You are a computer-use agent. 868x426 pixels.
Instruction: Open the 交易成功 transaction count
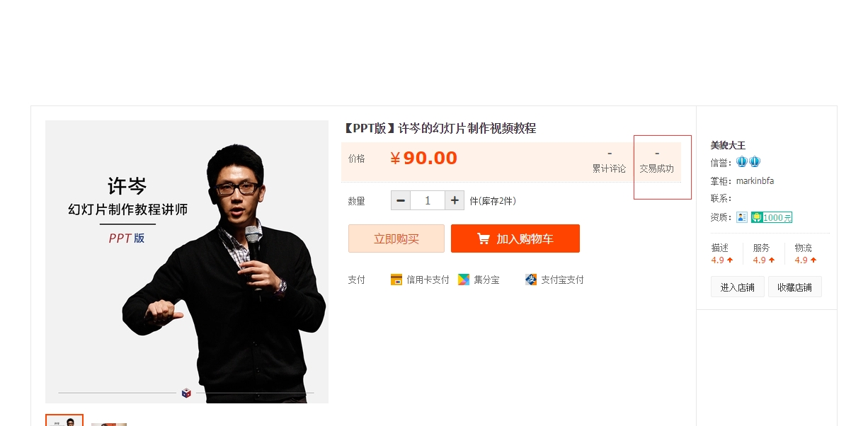tap(657, 162)
